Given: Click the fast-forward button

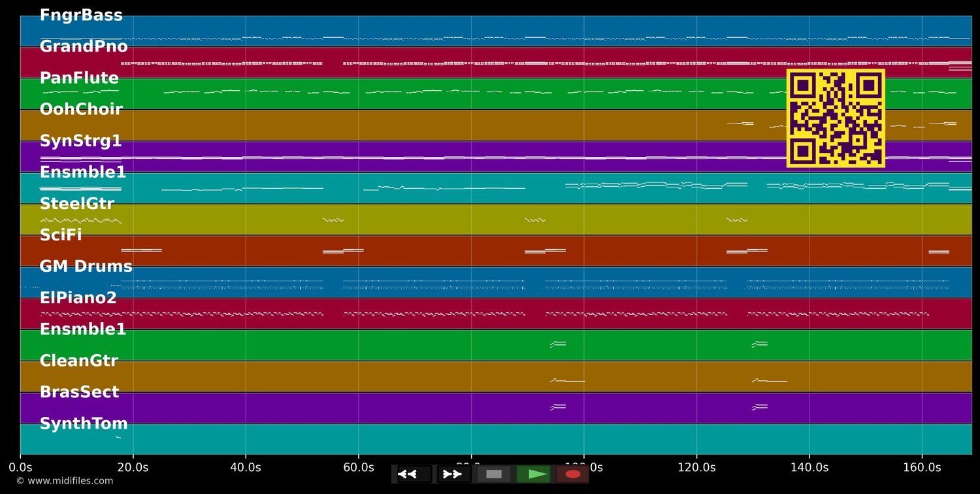Looking at the screenshot, I should coord(453,474).
